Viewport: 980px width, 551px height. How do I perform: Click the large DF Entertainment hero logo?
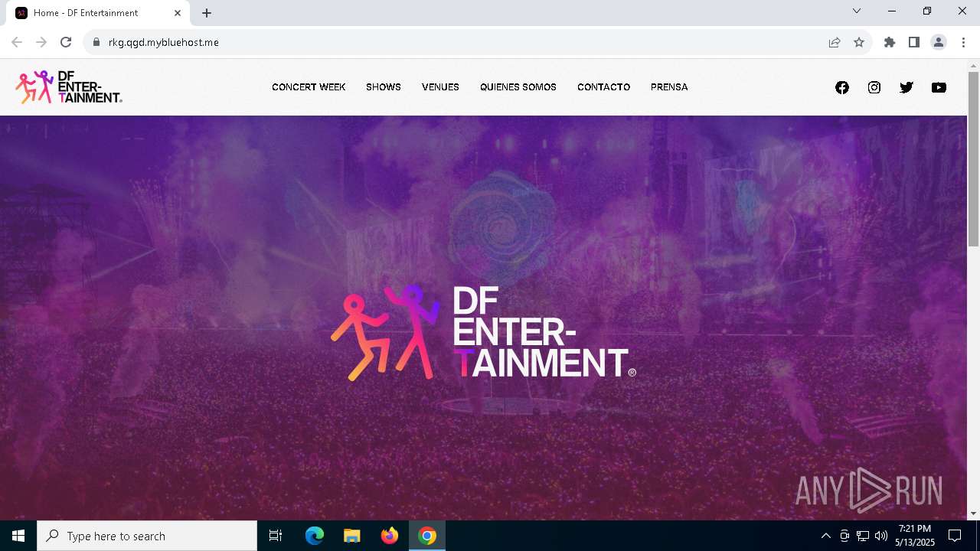[x=483, y=333]
